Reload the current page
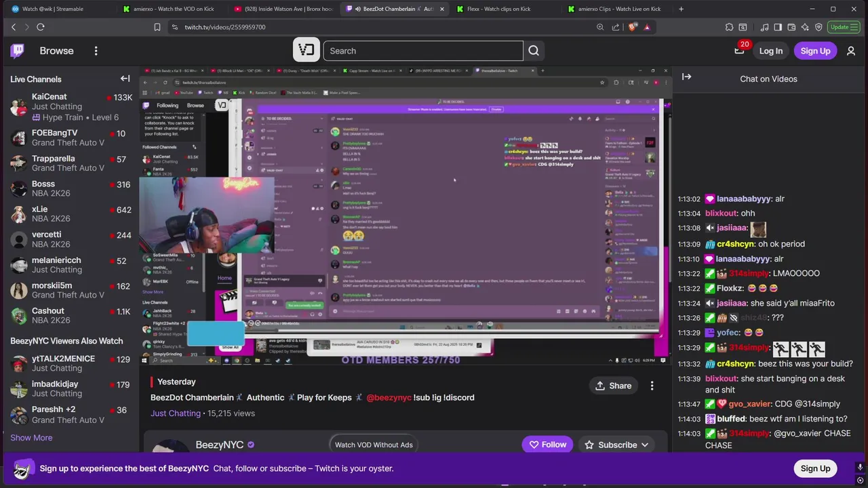 click(x=41, y=27)
